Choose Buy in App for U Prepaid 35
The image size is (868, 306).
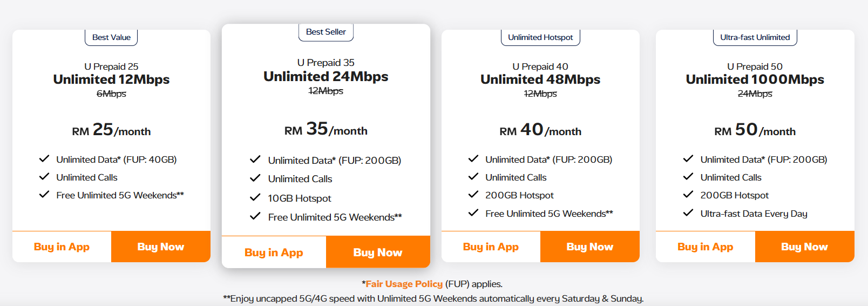pos(274,252)
